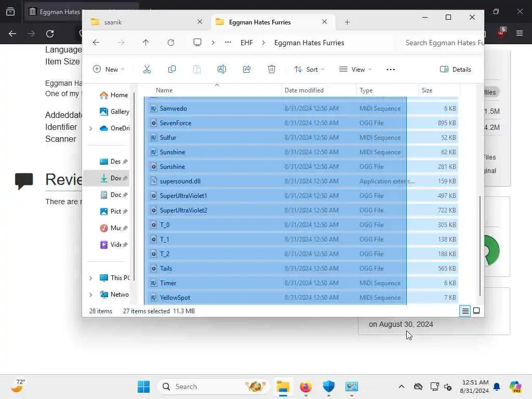532x399 pixels.
Task: Click the Delete trash icon
Action: pos(271,70)
